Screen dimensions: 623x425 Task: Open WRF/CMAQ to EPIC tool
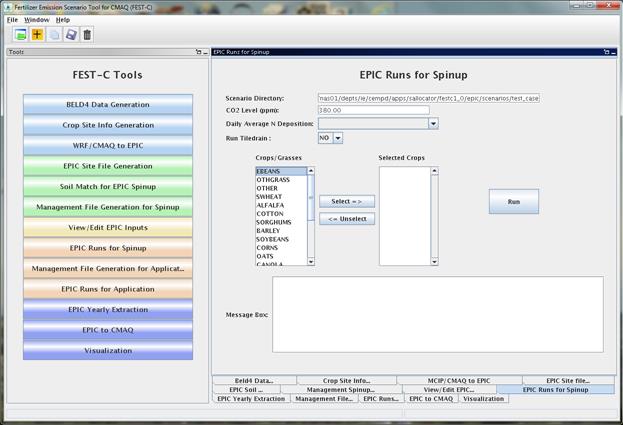tap(108, 145)
